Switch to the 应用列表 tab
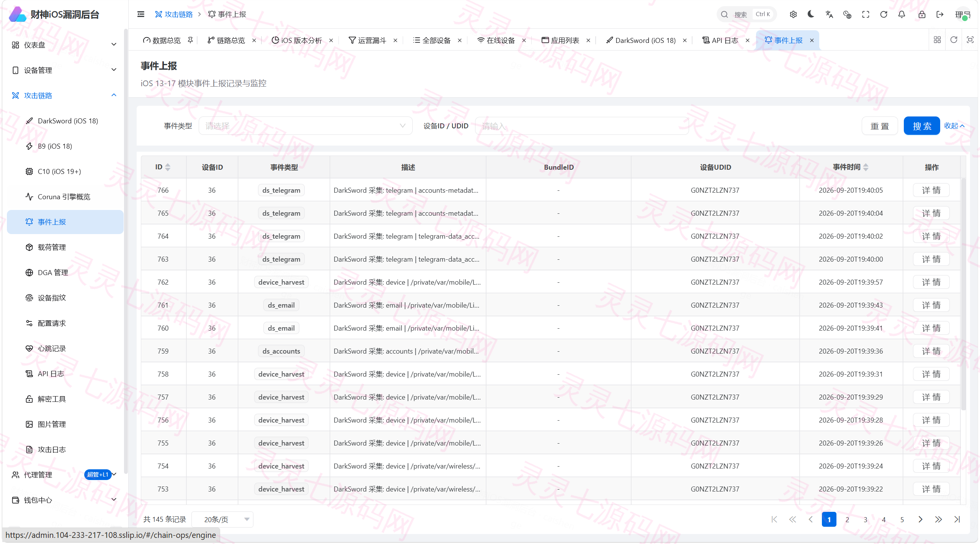 click(x=560, y=41)
